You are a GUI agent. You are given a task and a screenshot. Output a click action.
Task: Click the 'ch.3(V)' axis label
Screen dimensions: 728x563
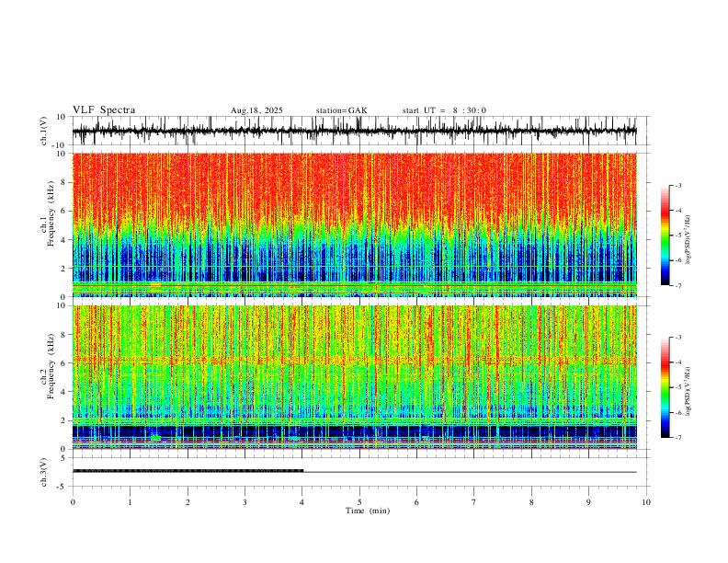coord(44,472)
